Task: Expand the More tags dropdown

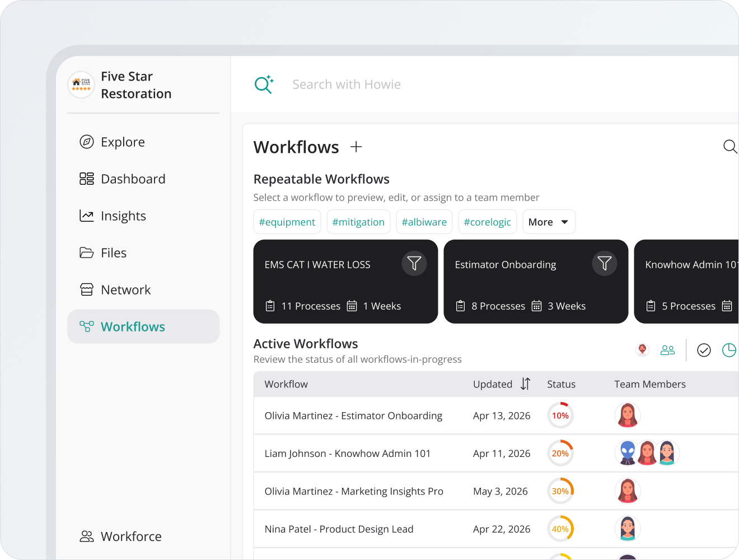Action: click(549, 222)
